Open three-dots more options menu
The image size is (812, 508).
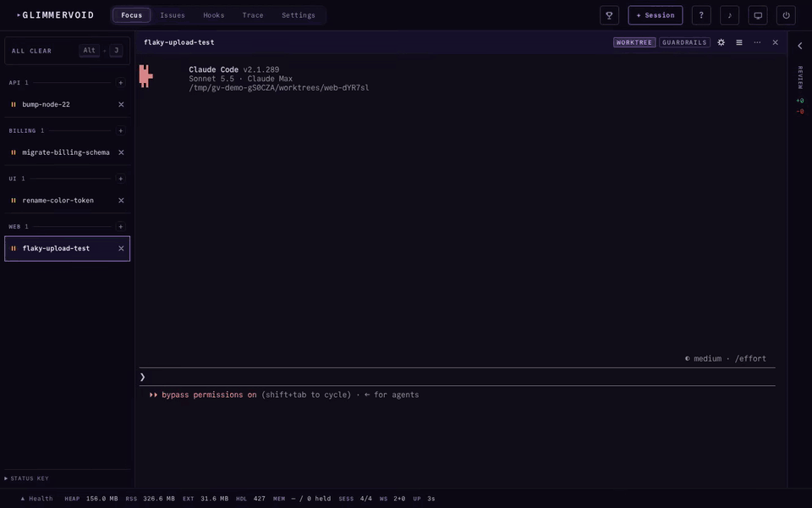click(757, 42)
